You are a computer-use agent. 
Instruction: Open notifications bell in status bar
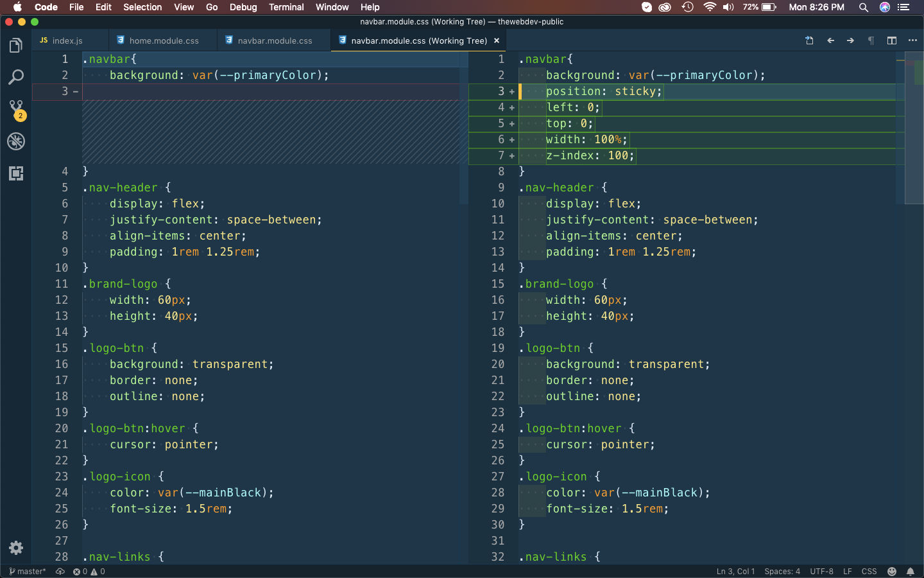[910, 572]
